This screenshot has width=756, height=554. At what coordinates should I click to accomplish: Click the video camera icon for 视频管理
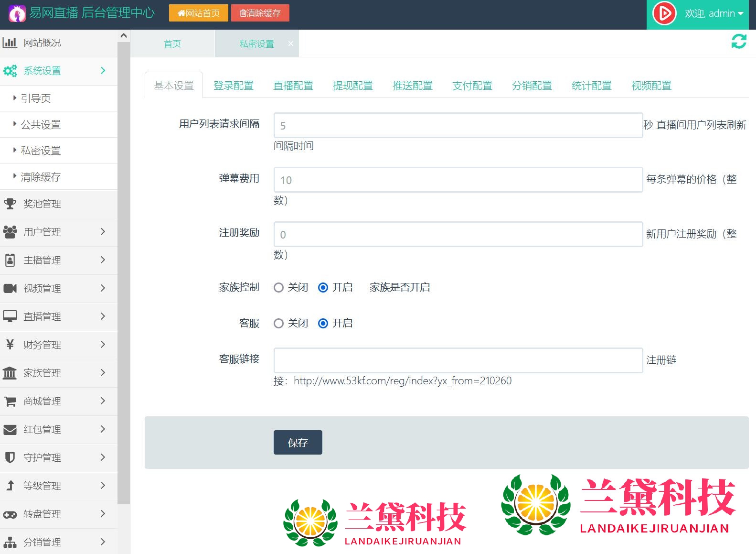(x=10, y=288)
